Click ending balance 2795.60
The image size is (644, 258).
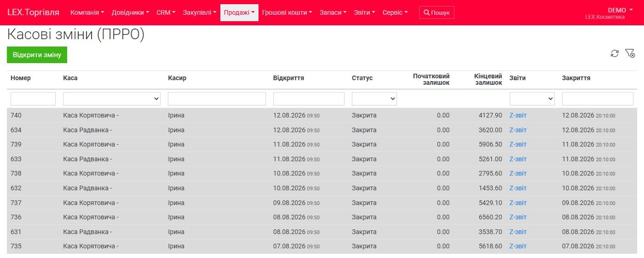pos(490,173)
